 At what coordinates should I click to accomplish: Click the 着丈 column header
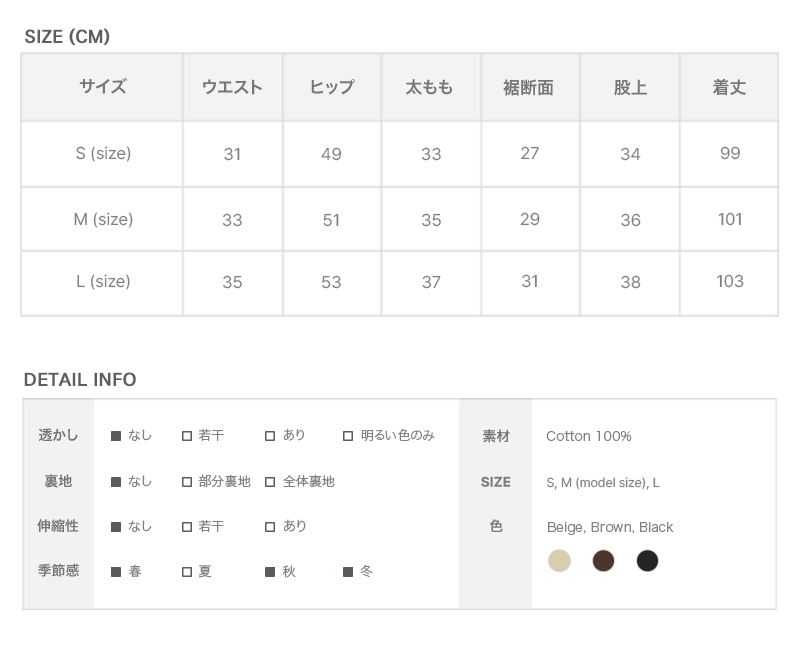point(729,88)
